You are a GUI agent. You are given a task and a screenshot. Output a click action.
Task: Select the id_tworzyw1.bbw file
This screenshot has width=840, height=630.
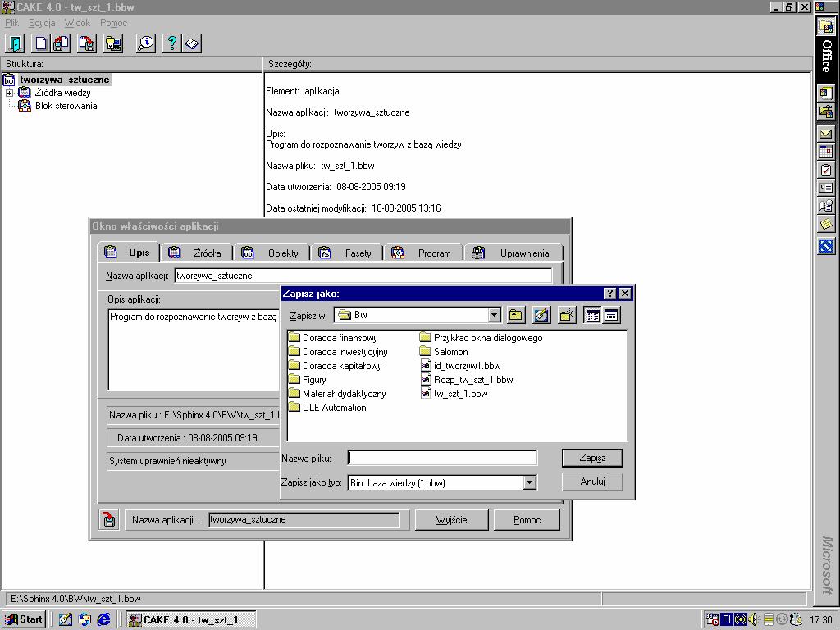click(461, 366)
